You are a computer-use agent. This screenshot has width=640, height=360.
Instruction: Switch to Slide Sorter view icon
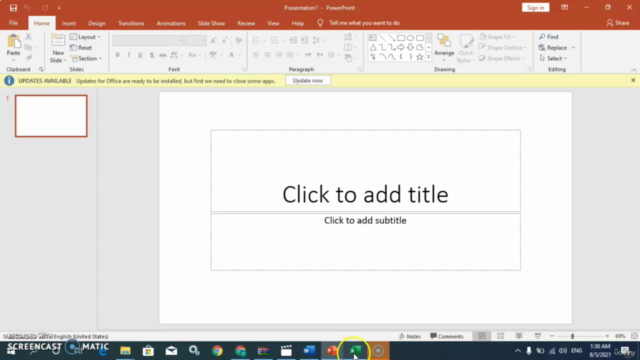pyautogui.click(x=500, y=336)
